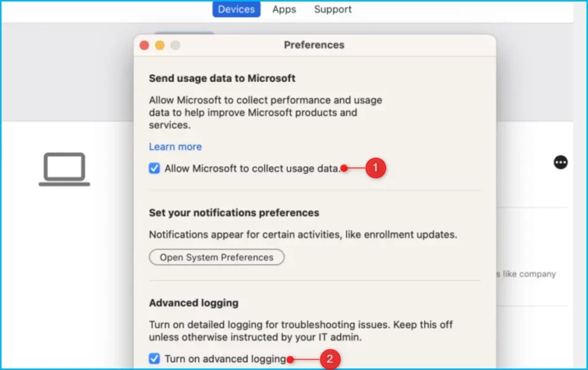Click the Send usage data to Microsoft heading
This screenshot has width=588, height=370.
(x=222, y=78)
